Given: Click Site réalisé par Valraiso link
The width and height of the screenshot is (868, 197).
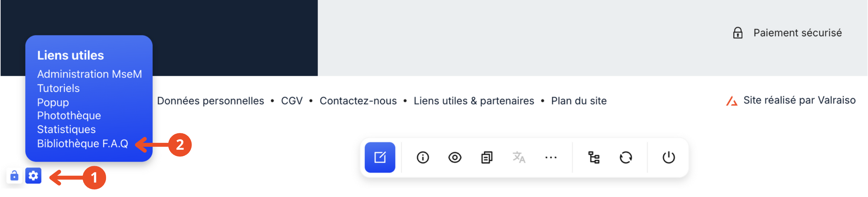Looking at the screenshot, I should [799, 100].
